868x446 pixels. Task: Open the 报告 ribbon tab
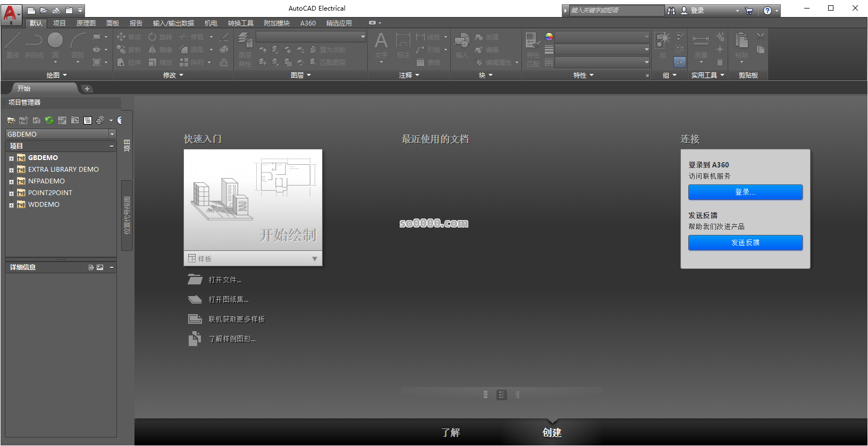(x=136, y=23)
